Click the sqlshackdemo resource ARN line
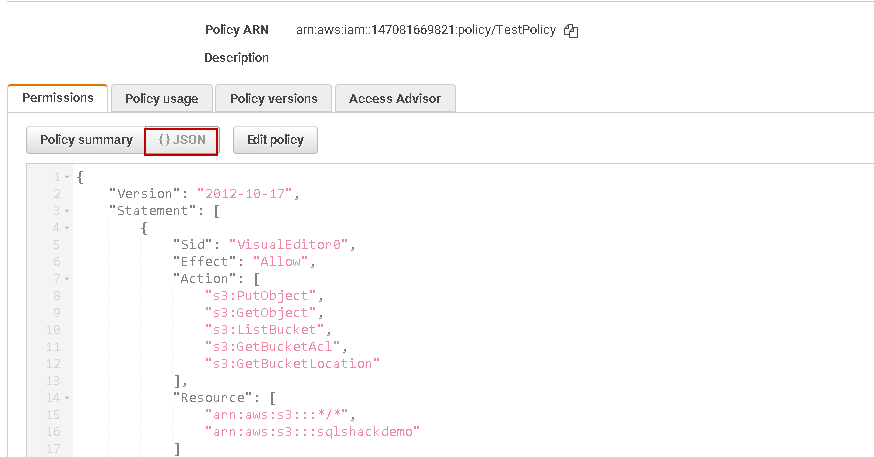 tap(311, 431)
